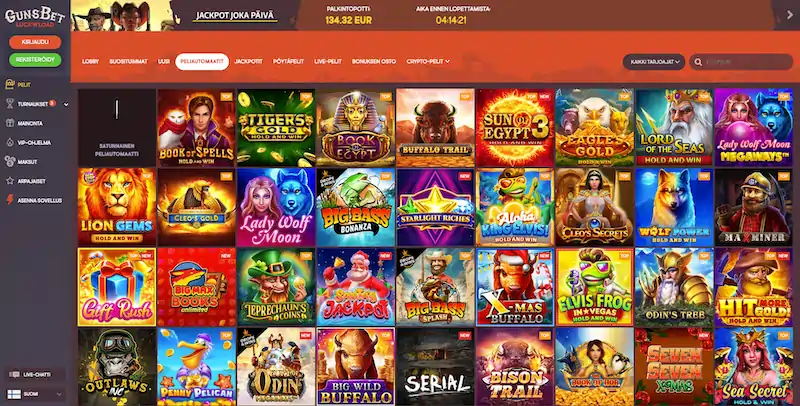Expand the Turnaukset submenu chevron
The height and width of the screenshot is (406, 800).
(x=66, y=104)
